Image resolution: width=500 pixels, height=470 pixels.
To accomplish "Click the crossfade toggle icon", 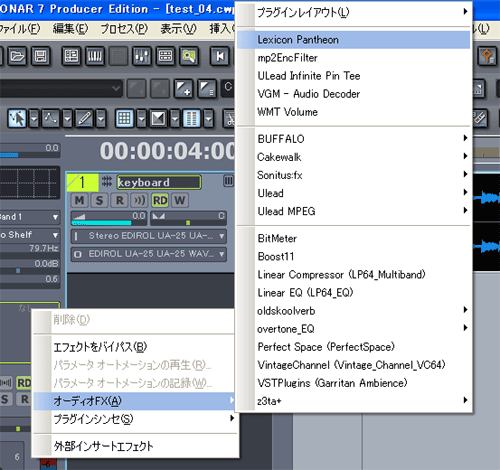I will 158,118.
